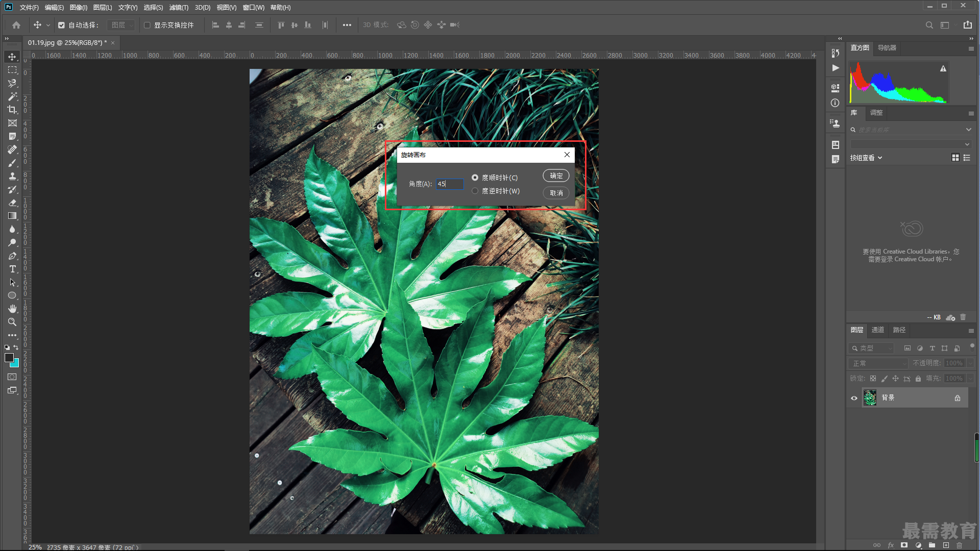Switch library to list view

[x=967, y=158]
